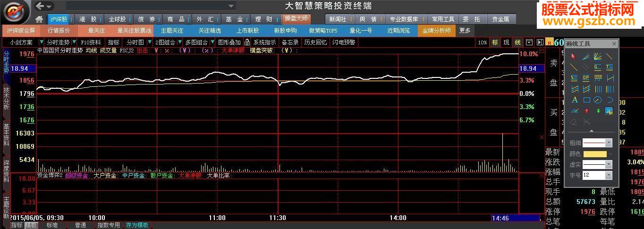Open the 操盘大师 tab
Screen dimensions: 644x229
(x=296, y=19)
